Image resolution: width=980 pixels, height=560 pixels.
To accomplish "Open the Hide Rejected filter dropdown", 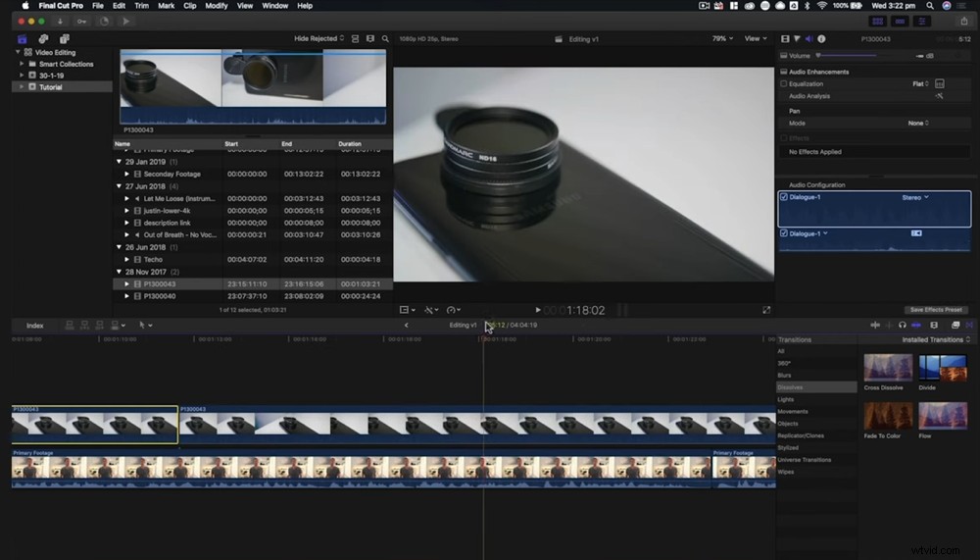I will pos(318,39).
